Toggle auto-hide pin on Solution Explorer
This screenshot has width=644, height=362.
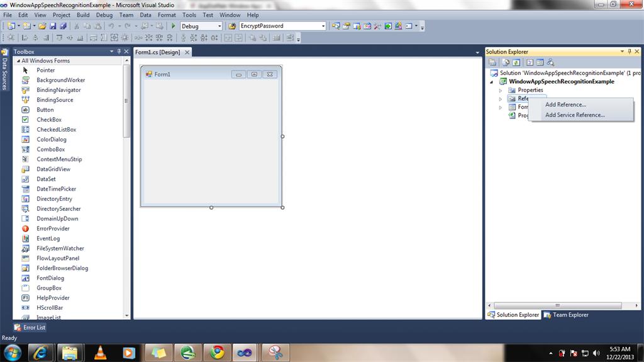click(630, 52)
